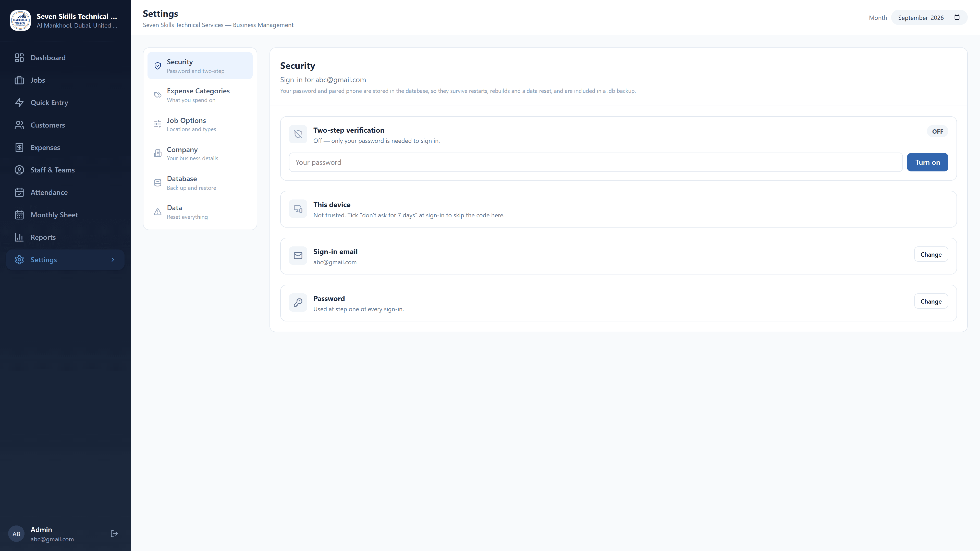The height and width of the screenshot is (551, 980).
Task: Go to Jobs in the sidebar
Action: coord(65,80)
